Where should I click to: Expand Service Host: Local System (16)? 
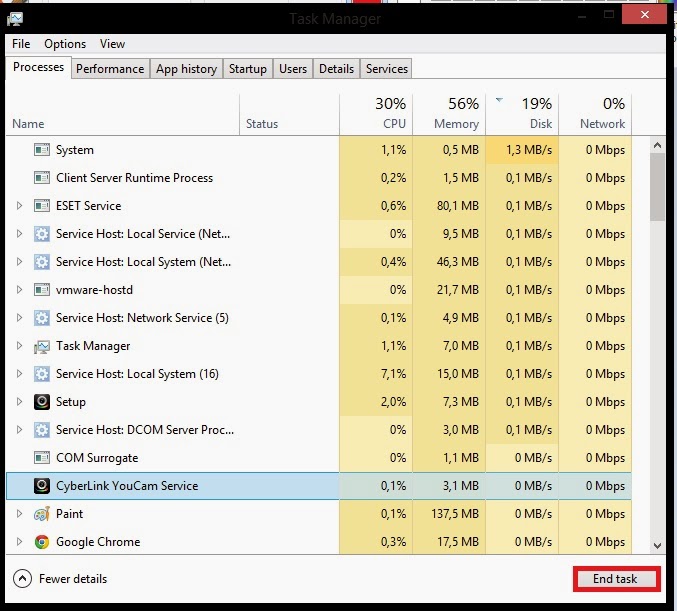coord(19,374)
